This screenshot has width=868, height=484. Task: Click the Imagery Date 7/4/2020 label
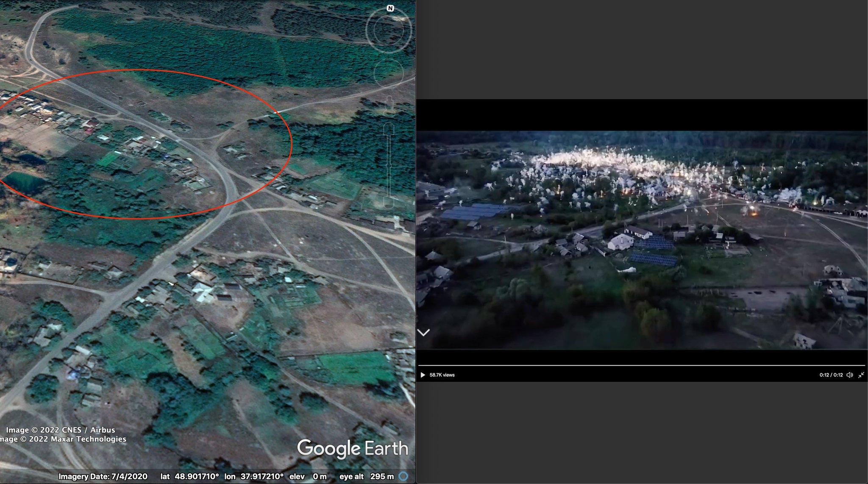[x=103, y=476]
